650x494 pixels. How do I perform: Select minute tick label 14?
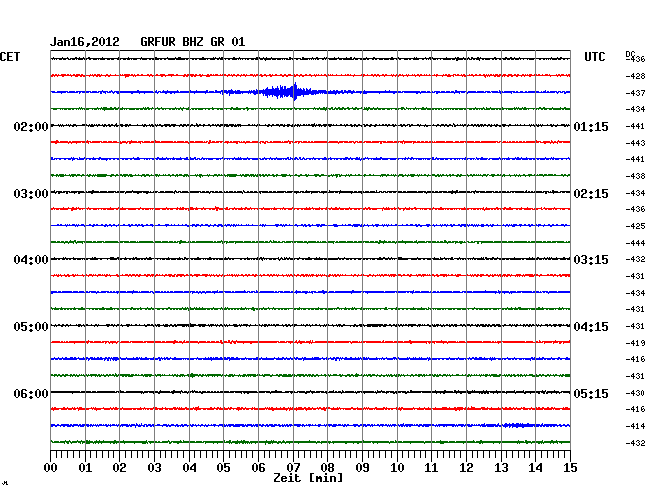tap(535, 467)
